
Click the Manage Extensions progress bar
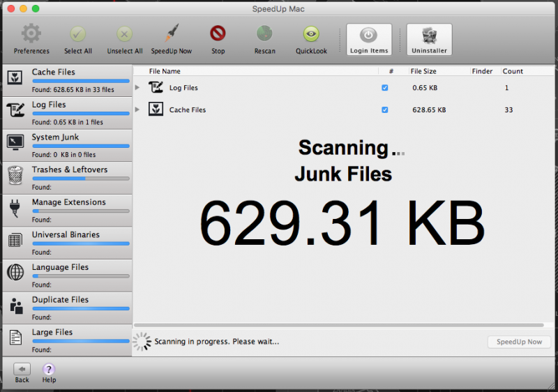tap(81, 211)
